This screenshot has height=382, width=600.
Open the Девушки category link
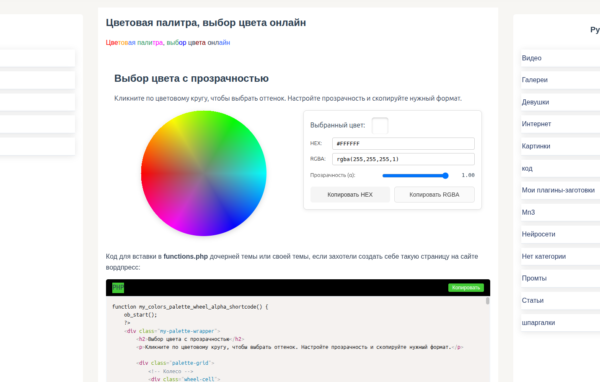(535, 102)
